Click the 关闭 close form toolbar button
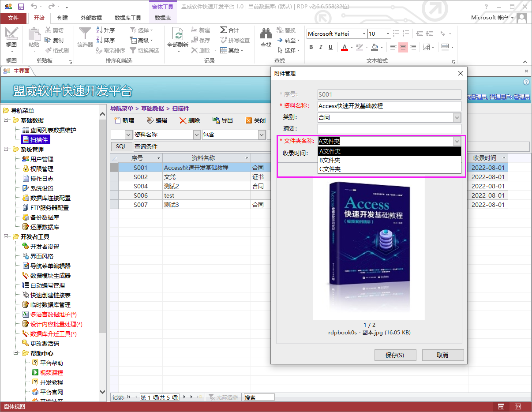 click(255, 120)
